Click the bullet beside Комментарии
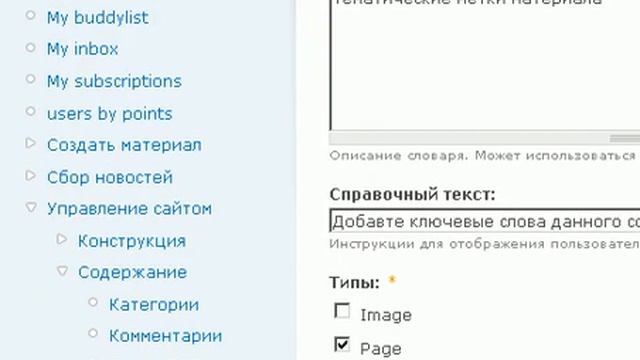Image resolution: width=640 pixels, height=360 pixels. 93,334
